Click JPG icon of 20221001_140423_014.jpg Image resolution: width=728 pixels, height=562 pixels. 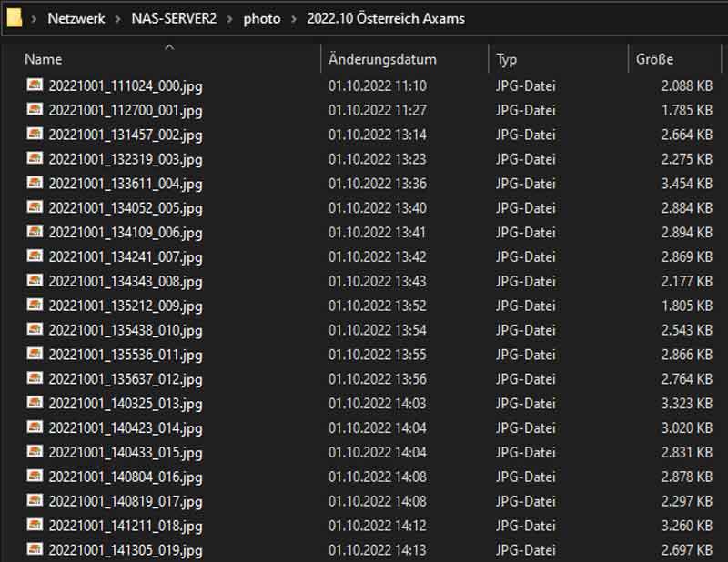[x=35, y=427]
